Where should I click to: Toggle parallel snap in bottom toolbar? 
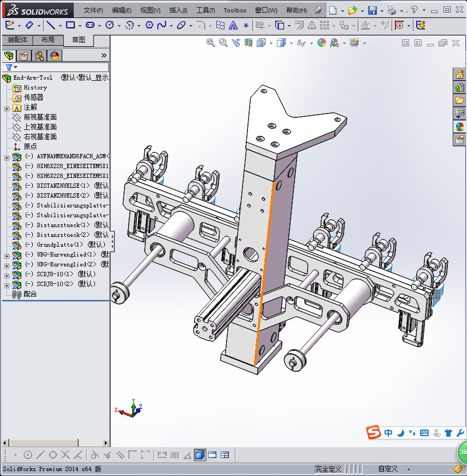[120, 455]
